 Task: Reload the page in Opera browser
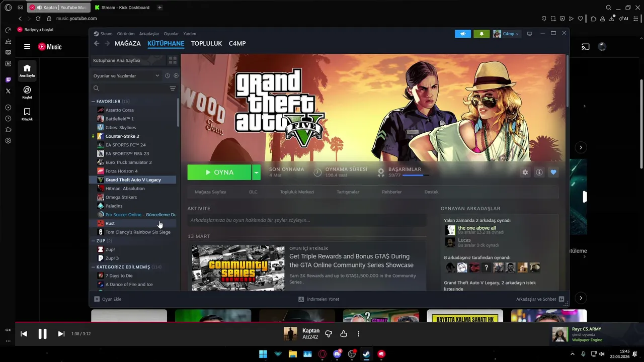click(x=38, y=19)
